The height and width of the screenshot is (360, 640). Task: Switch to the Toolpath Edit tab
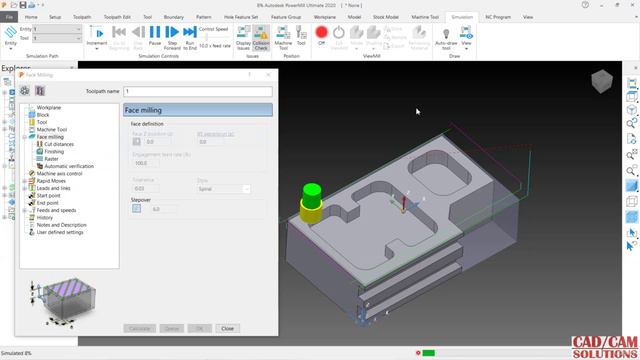pyautogui.click(x=117, y=17)
